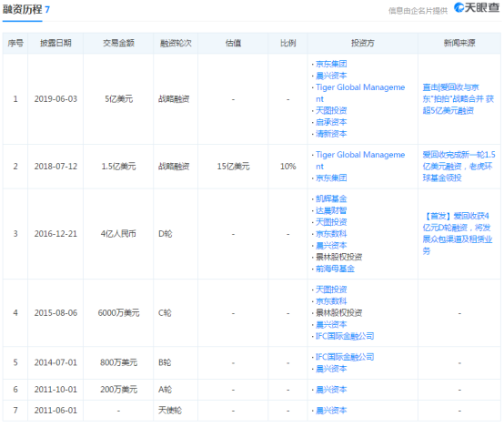
Task: Select the 融资历程 7 tab heading
Action: pos(26,10)
